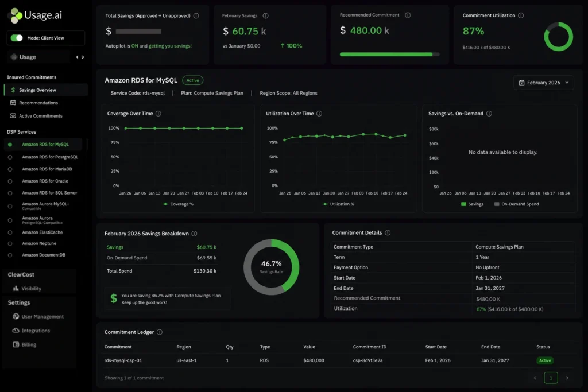
Task: Click the Usage.ai logo
Action: pos(35,15)
